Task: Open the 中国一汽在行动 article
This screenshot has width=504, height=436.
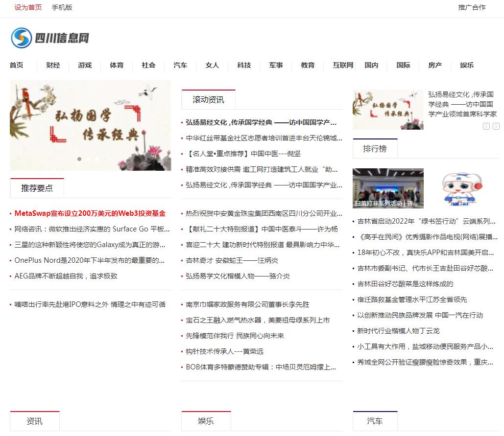Action: [420, 315]
